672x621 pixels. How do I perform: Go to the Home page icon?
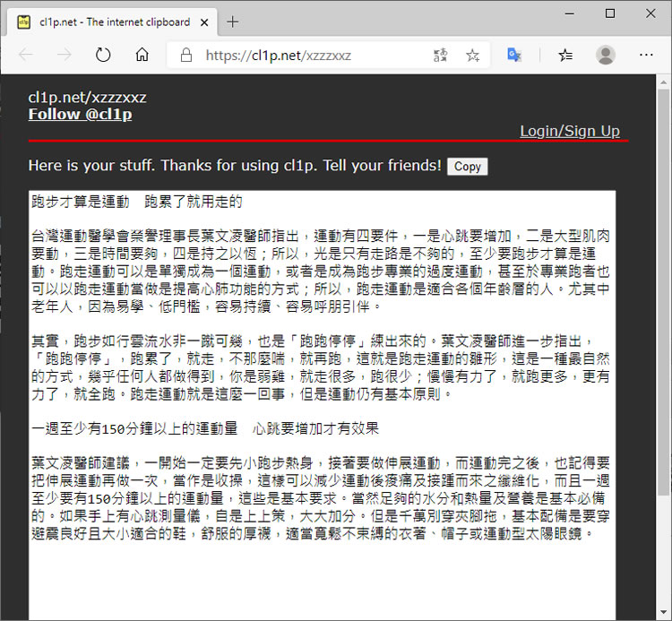point(142,55)
